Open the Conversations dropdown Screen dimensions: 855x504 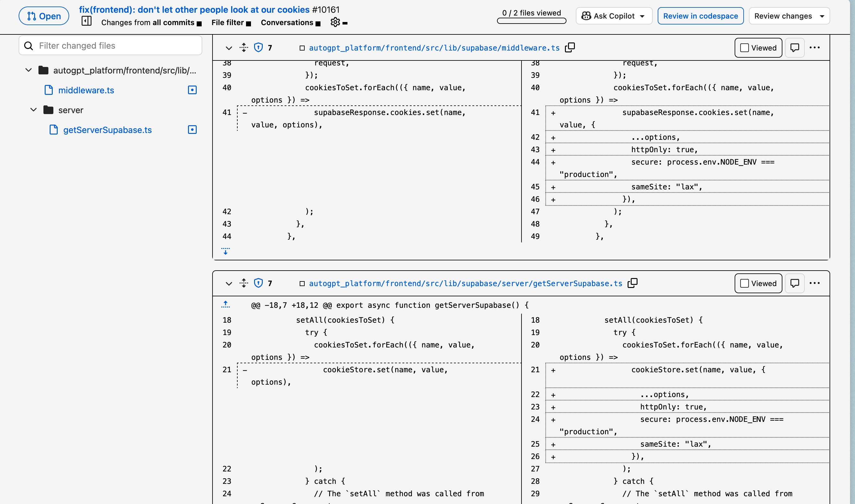coord(291,23)
